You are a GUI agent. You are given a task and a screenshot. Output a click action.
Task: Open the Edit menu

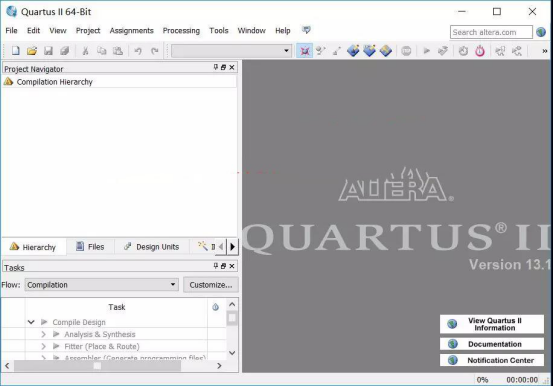click(34, 30)
